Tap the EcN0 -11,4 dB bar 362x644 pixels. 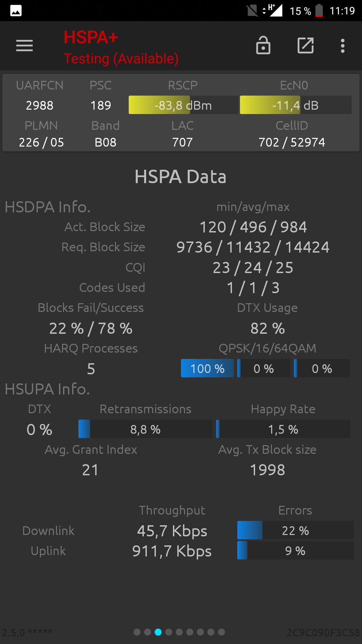click(296, 105)
